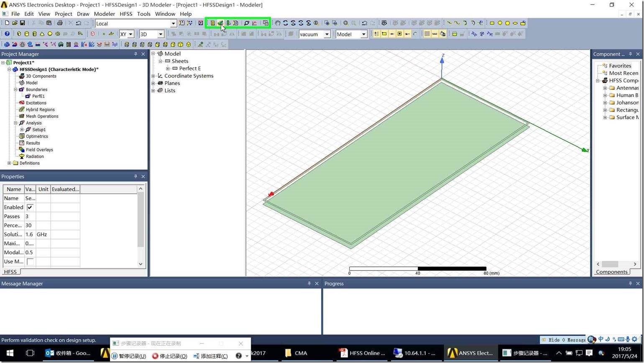Open the Tools menu
This screenshot has height=363, width=644.
point(143,14)
